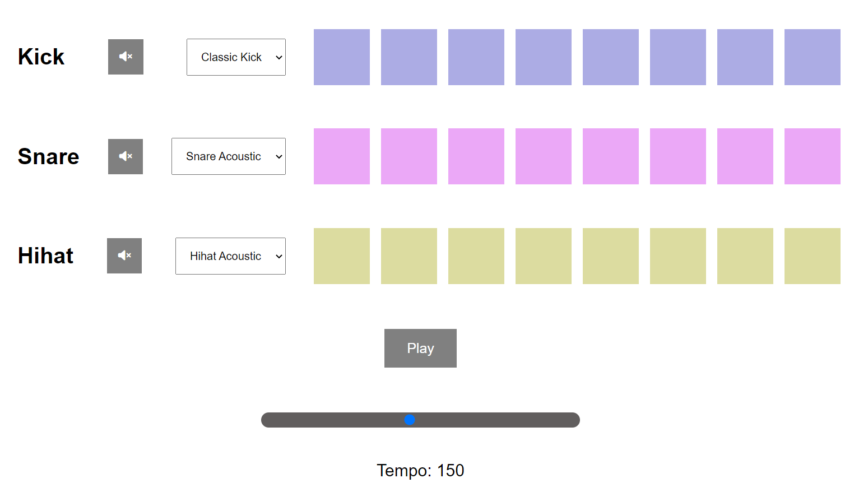868x492 pixels.
Task: Mute the Hihat track
Action: click(x=124, y=256)
